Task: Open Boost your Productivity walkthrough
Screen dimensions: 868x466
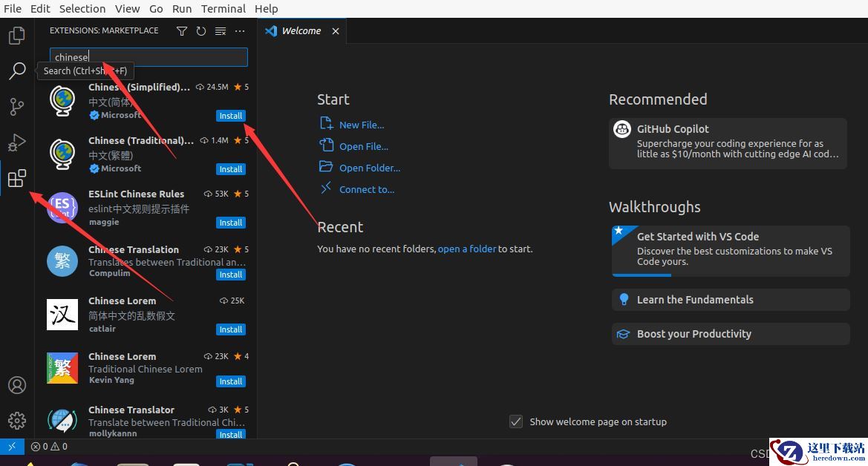Action: point(731,334)
